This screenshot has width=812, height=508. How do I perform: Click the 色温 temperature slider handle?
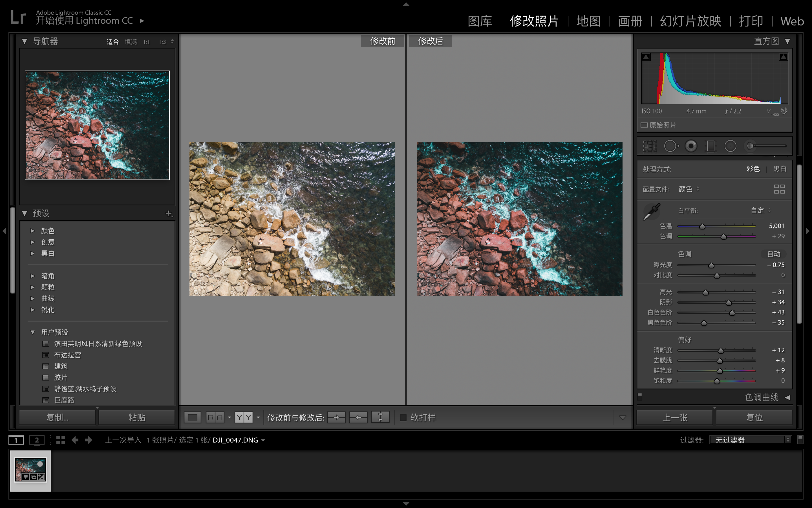click(x=702, y=226)
